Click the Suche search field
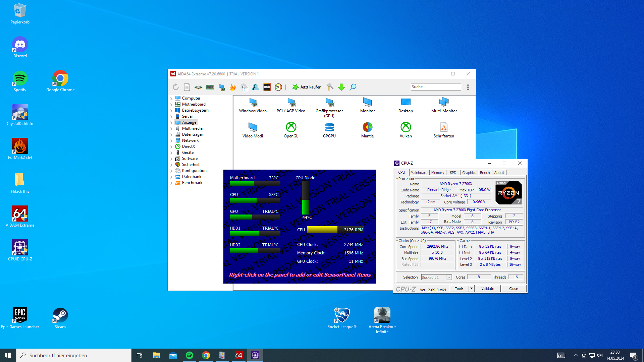The height and width of the screenshot is (362, 644). 435,87
